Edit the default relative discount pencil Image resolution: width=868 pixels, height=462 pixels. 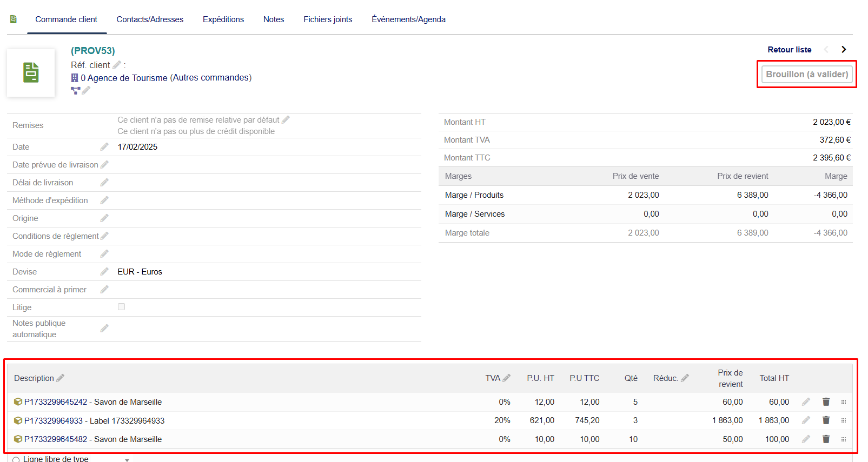(286, 119)
